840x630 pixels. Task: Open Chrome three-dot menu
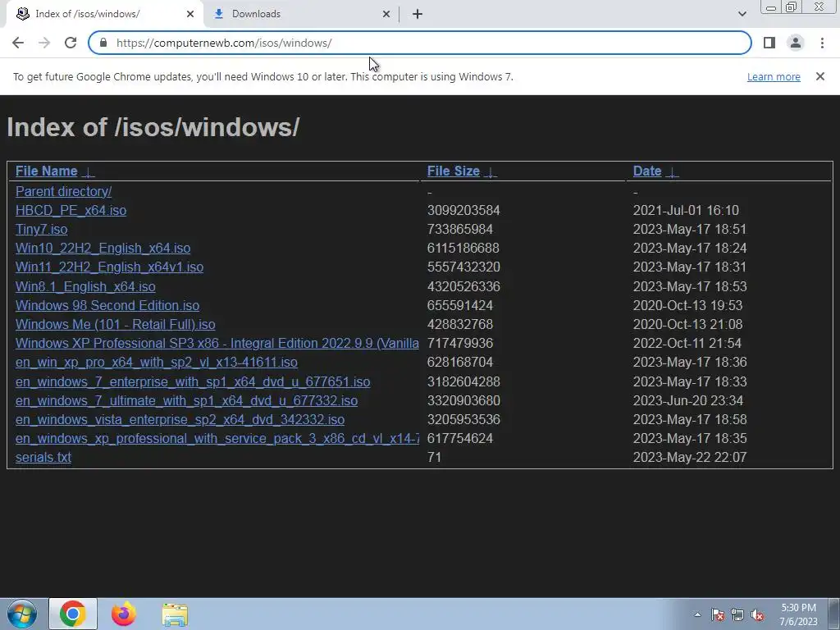coord(822,43)
